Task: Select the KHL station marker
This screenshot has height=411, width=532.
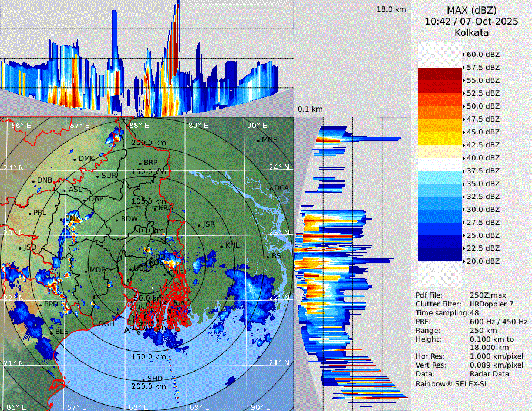Action: 221,246
